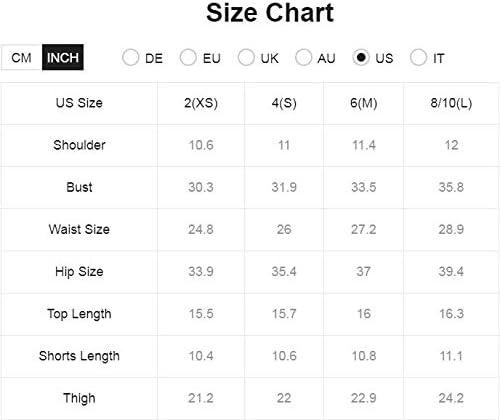This screenshot has width=500, height=420.
Task: Click the Hip Size row label
Action: point(79,272)
